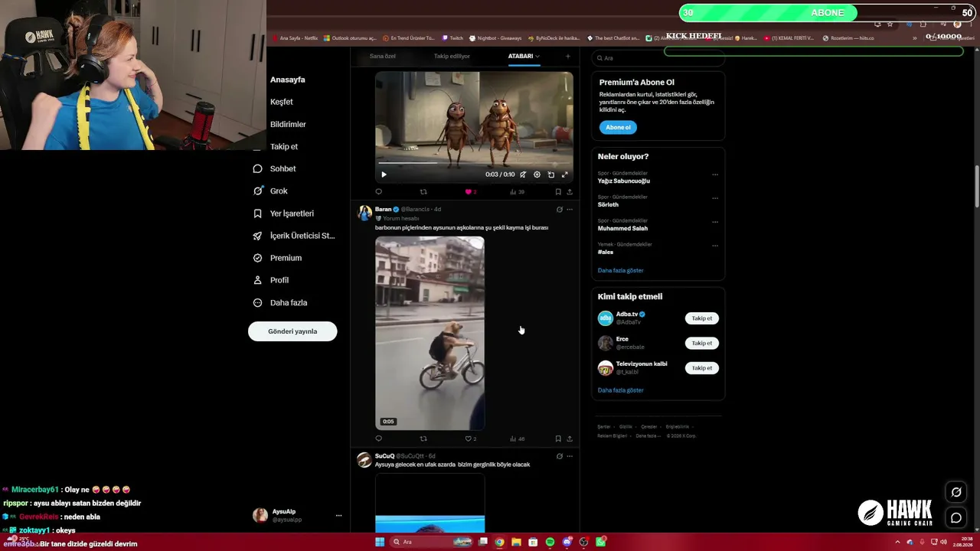Switch to the Takip ediliyor tab
The height and width of the screenshot is (551, 980).
pyautogui.click(x=452, y=56)
